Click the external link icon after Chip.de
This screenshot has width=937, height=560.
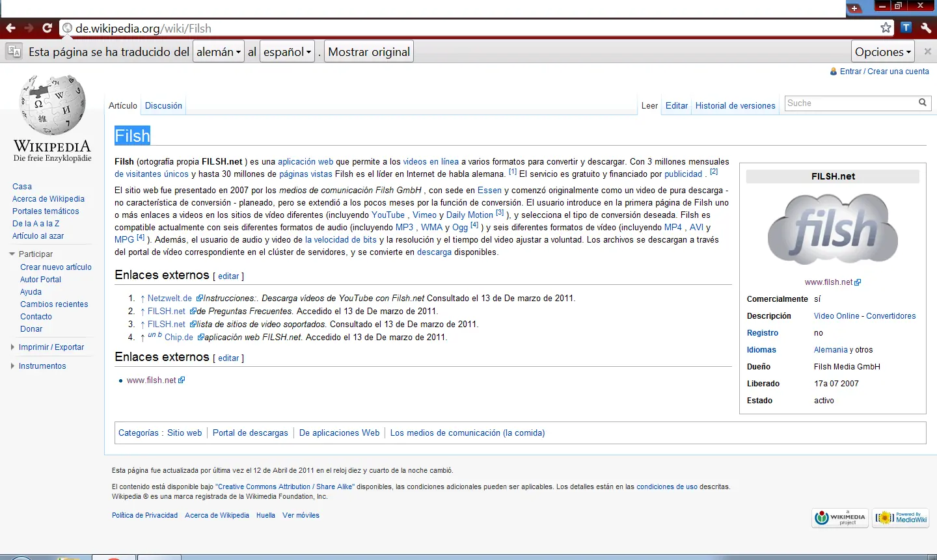pos(200,338)
